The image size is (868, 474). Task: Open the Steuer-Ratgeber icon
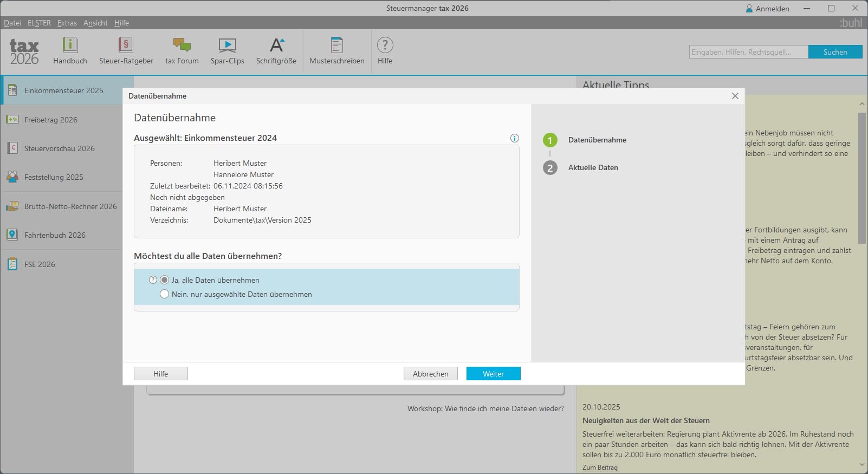pyautogui.click(x=126, y=46)
